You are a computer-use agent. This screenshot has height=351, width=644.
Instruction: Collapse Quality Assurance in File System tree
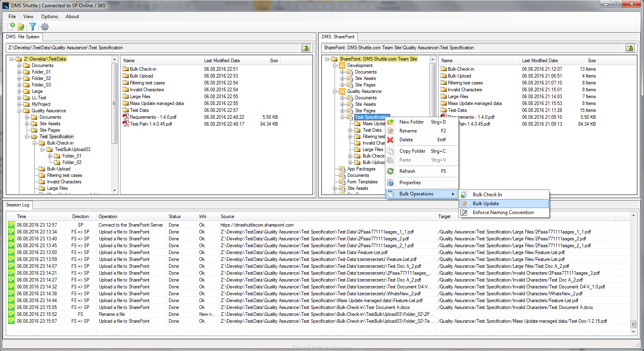point(19,111)
